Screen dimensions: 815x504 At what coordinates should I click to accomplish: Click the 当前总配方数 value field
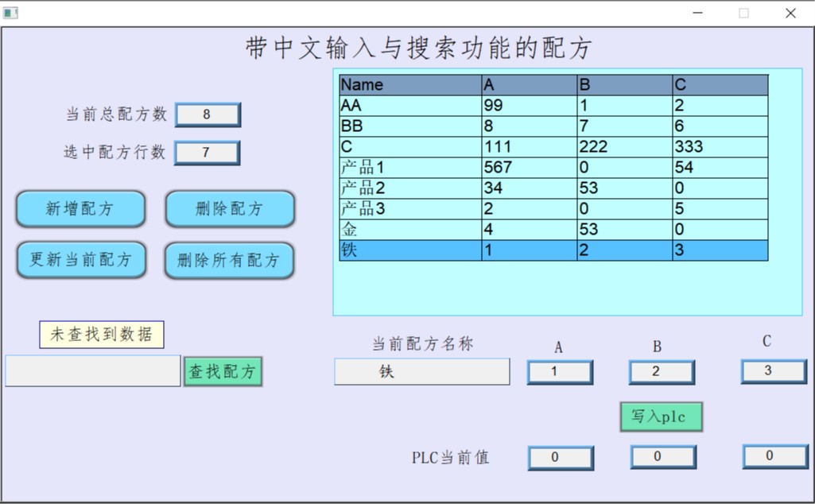pos(207,114)
